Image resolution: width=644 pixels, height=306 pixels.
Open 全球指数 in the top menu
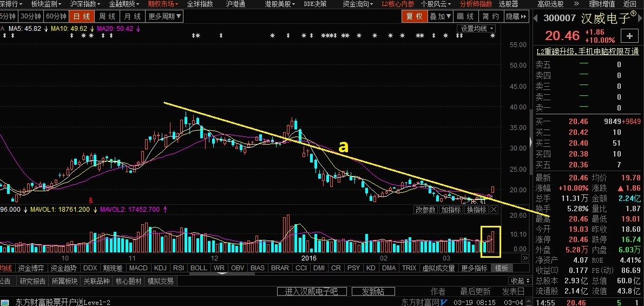[200, 4]
